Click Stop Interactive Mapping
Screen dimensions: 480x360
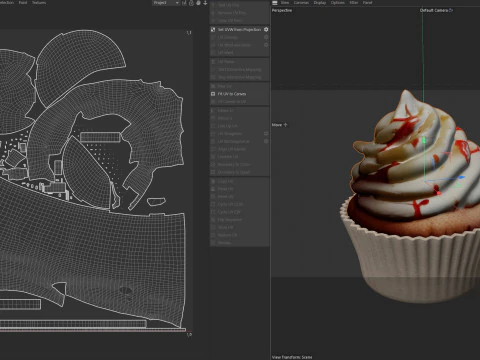point(239,77)
